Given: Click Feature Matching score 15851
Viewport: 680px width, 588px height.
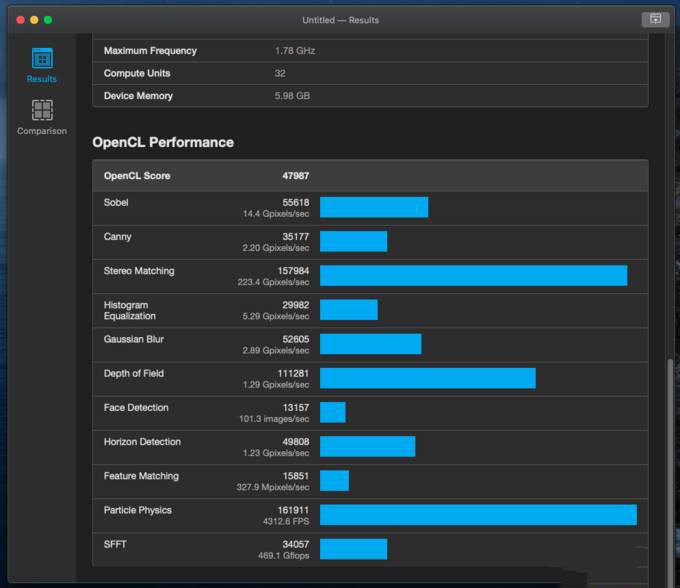Looking at the screenshot, I should coord(296,476).
